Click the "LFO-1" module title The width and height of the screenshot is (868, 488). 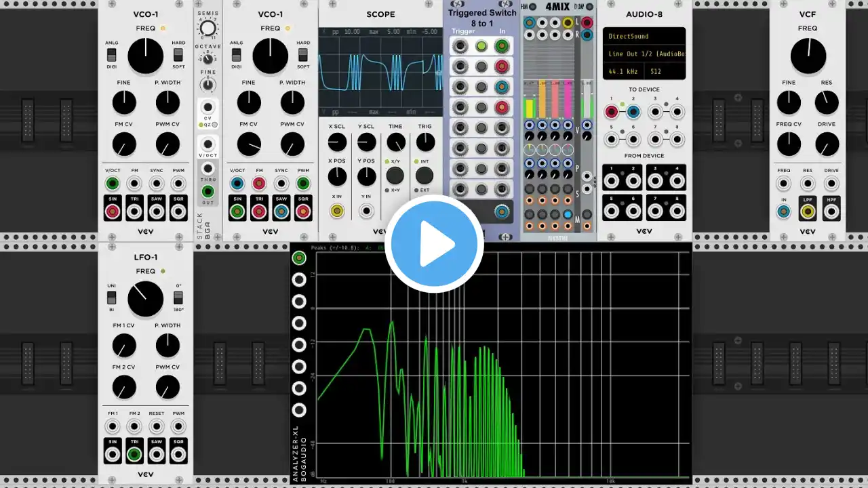pos(145,257)
